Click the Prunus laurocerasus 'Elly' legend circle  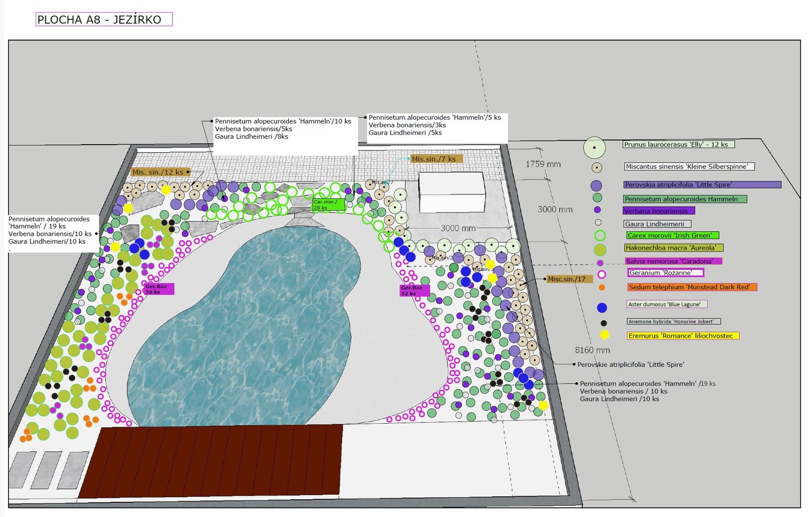(594, 148)
